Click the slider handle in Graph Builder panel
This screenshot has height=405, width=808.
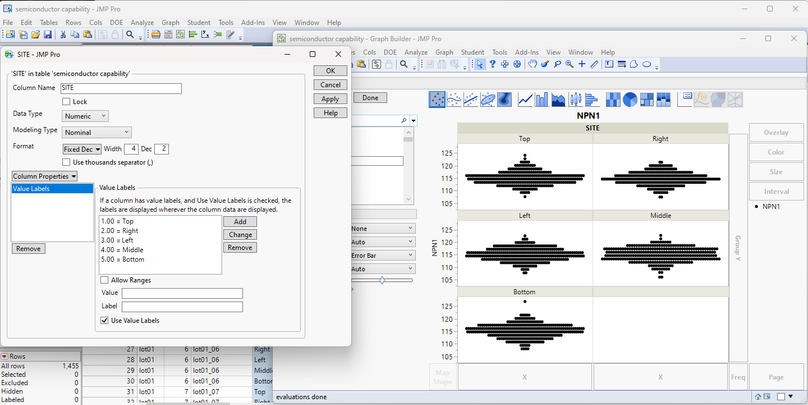[382, 281]
